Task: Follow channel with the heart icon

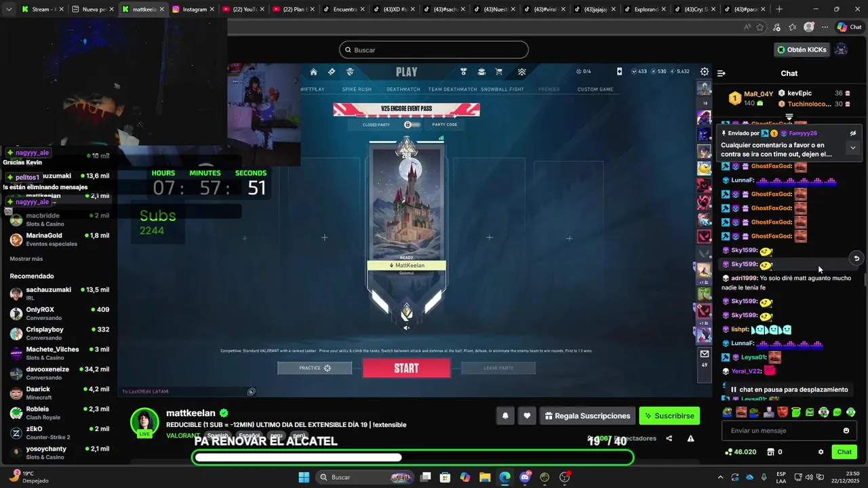Action: pos(527,415)
